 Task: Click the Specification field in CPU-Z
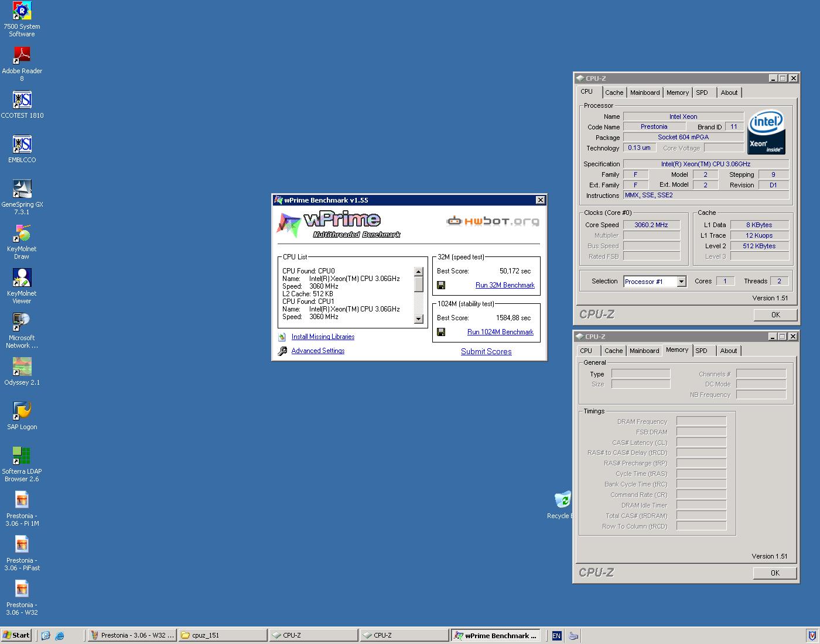(706, 164)
